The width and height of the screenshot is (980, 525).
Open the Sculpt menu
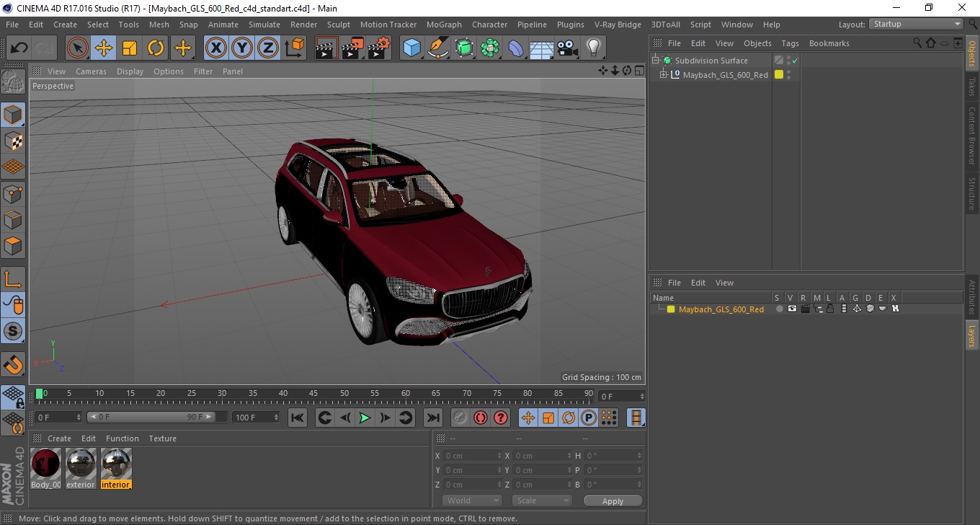338,25
